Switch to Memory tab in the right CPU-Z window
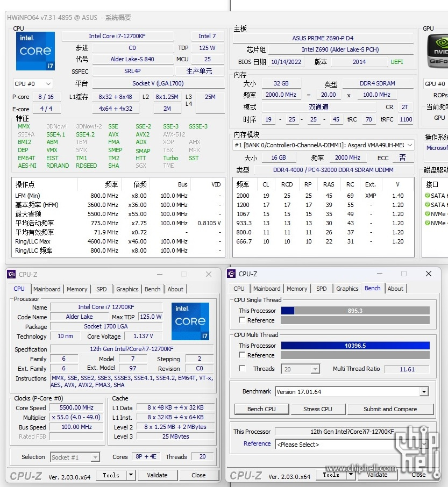Image resolution: width=448 pixels, height=487 pixels. tap(297, 289)
